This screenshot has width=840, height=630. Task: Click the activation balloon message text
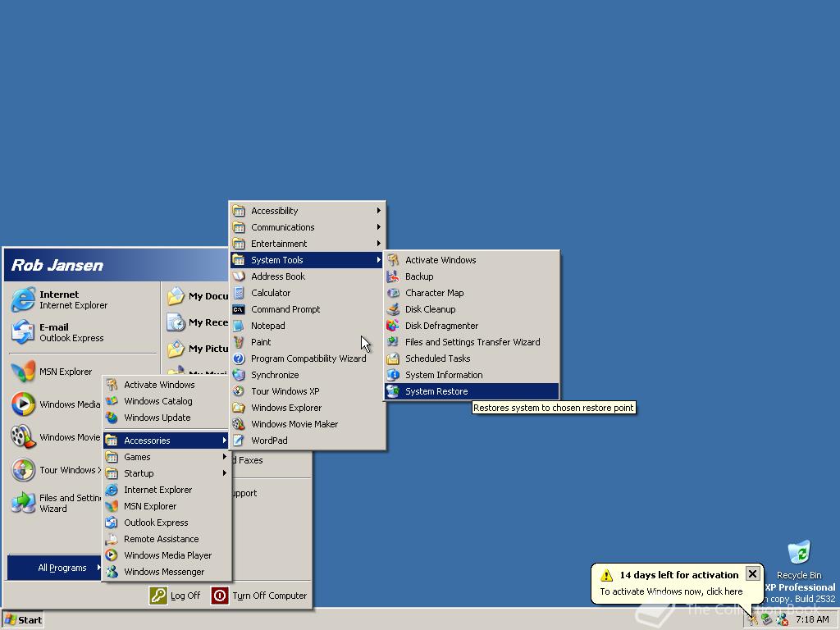671,591
